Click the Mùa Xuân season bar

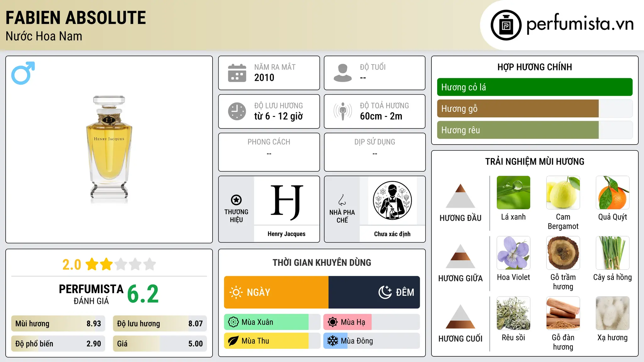click(x=272, y=322)
